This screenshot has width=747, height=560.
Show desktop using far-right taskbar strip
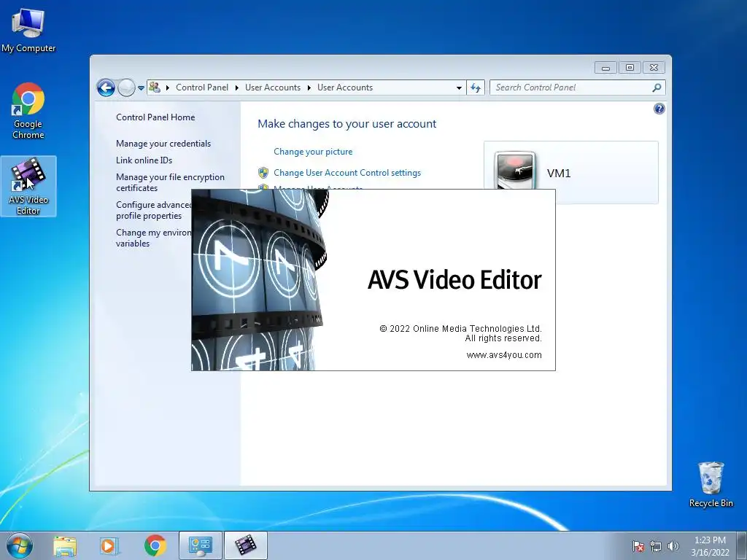(742, 545)
